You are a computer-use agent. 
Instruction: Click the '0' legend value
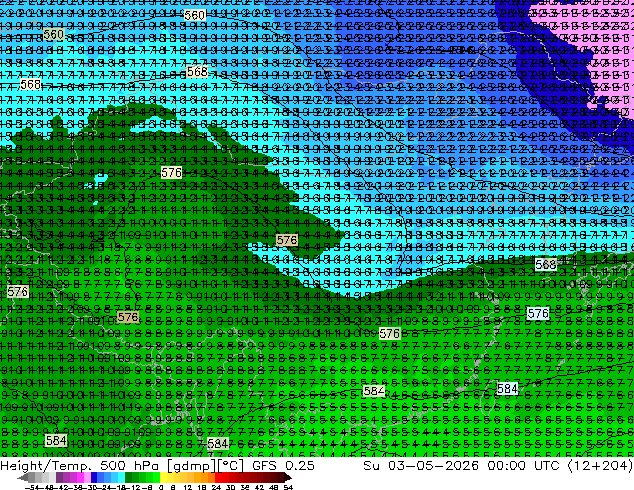[161, 487]
